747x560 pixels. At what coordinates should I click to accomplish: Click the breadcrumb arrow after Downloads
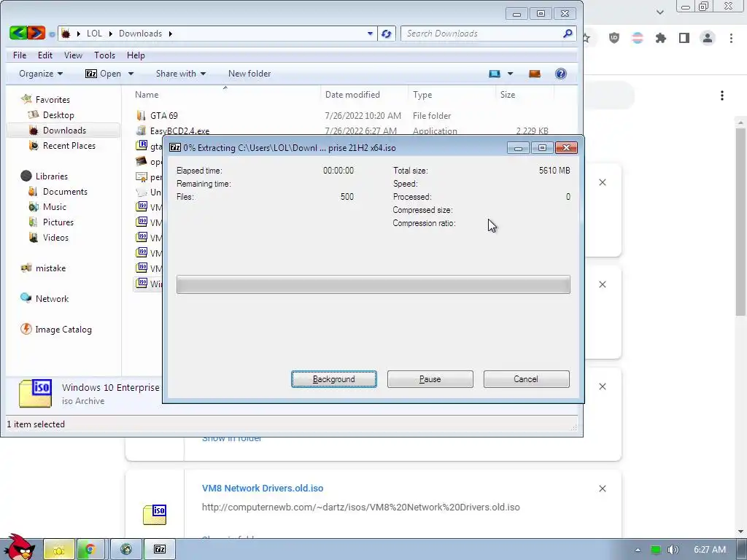(170, 34)
